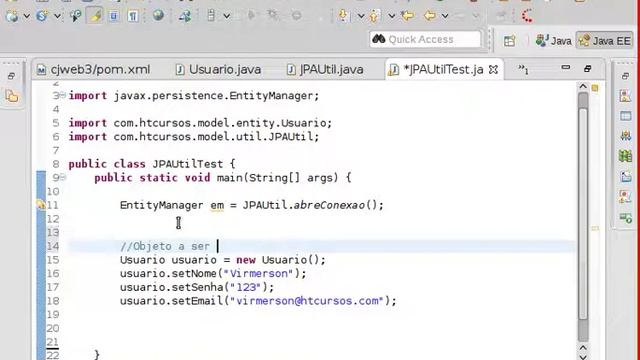The height and width of the screenshot is (360, 640).
Task: Navigate Back with the yellow left arrow
Action: (429, 16)
